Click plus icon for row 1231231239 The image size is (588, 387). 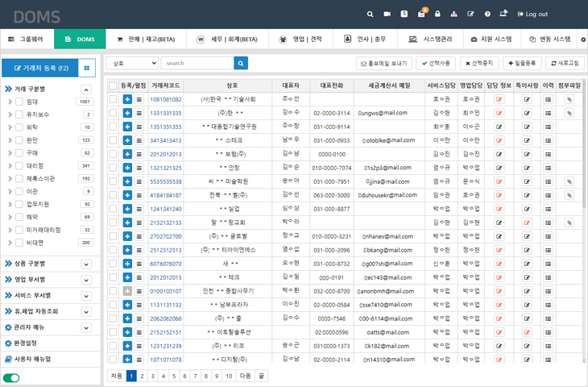[x=127, y=346]
